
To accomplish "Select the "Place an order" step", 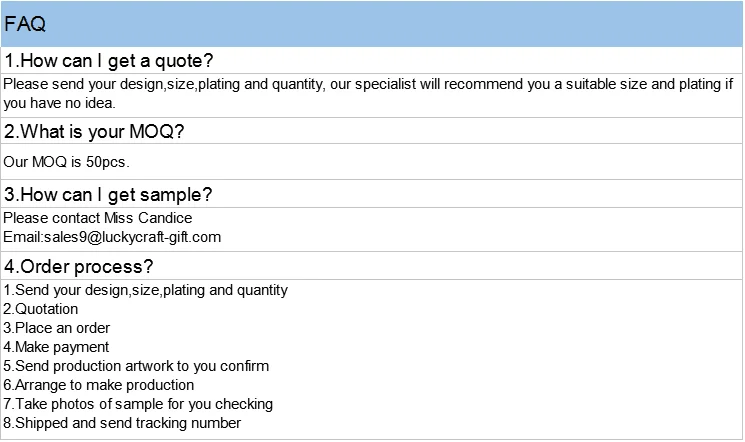I will click(x=57, y=328).
